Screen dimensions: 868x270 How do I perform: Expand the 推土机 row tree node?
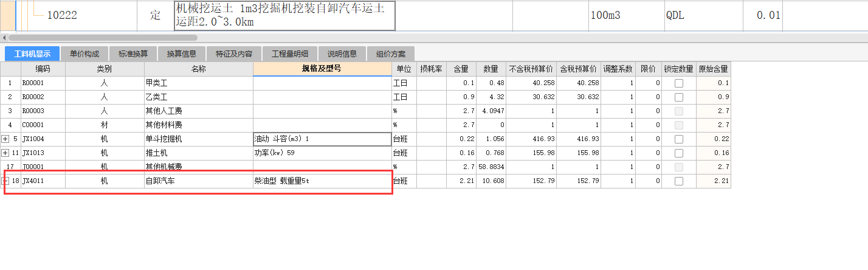pos(6,153)
